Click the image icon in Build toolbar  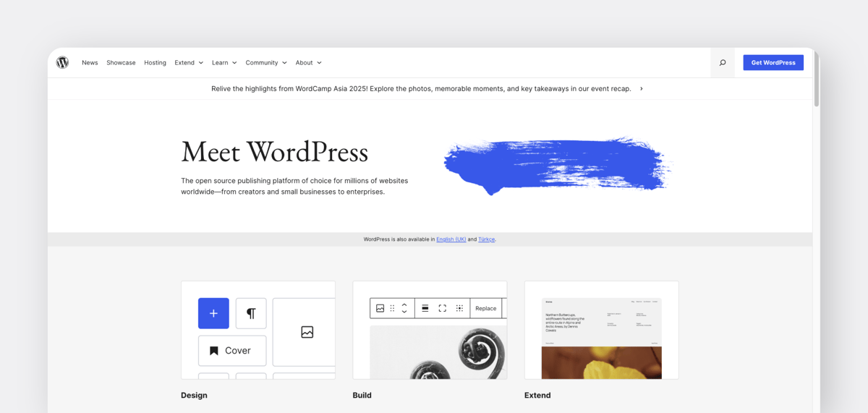point(380,308)
